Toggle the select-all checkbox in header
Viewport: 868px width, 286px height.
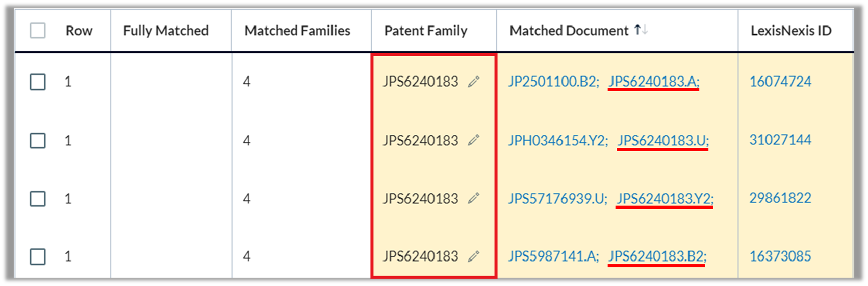(38, 31)
